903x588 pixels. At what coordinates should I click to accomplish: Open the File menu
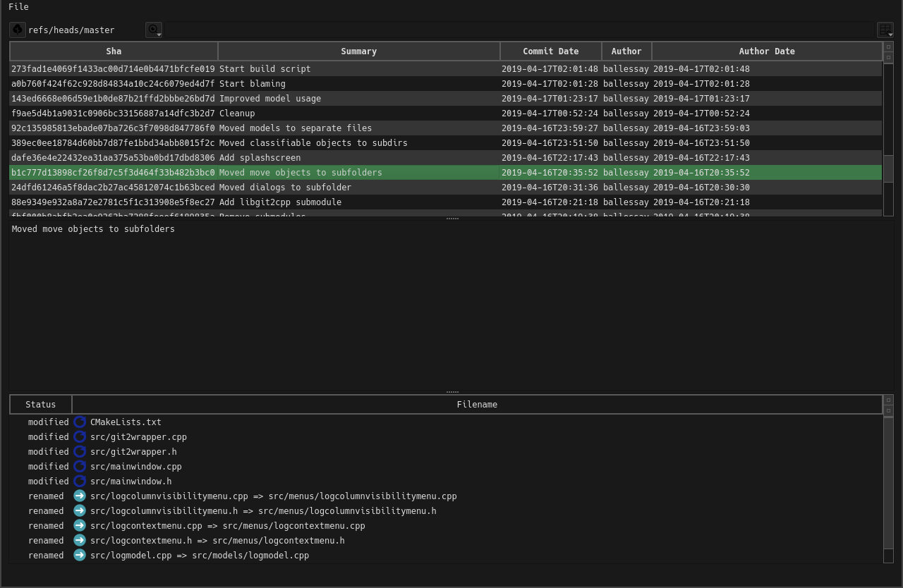pos(19,7)
